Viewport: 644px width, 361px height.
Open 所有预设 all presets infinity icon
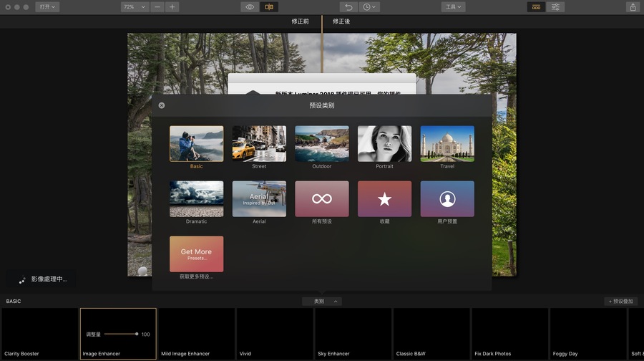tap(322, 198)
